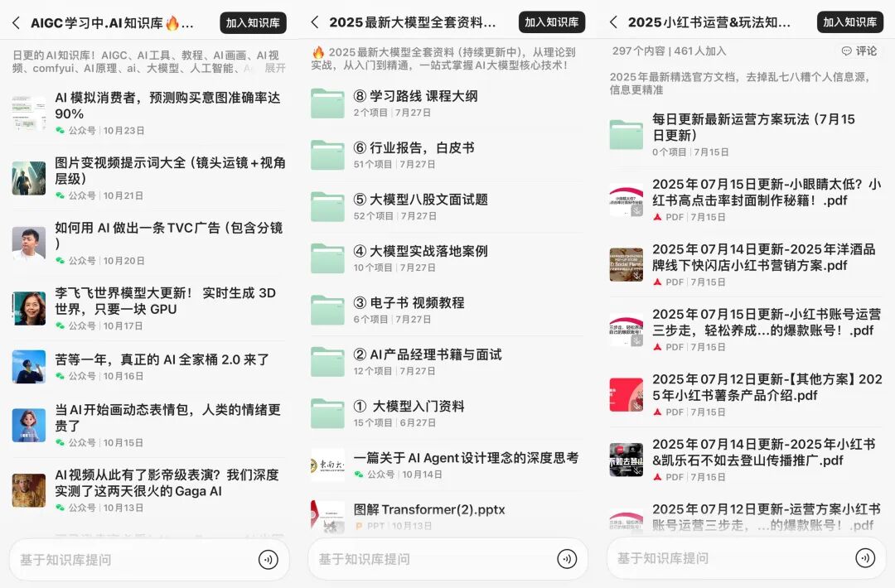Tap voice input icon in right panel
This screenshot has width=895, height=588.
coord(865,559)
